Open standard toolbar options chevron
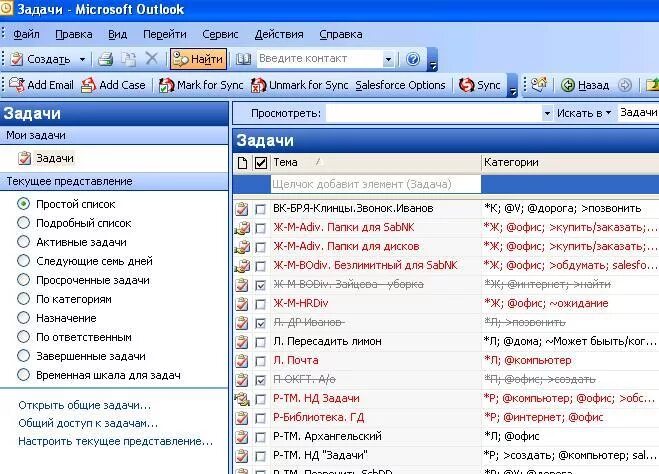The image size is (659, 474). pyautogui.click(x=432, y=59)
